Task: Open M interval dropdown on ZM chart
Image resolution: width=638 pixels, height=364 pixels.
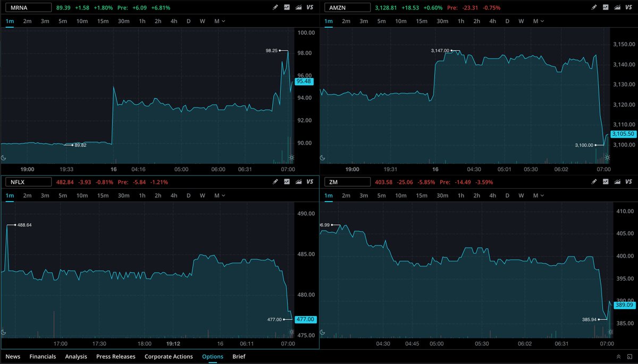Action: click(x=539, y=196)
